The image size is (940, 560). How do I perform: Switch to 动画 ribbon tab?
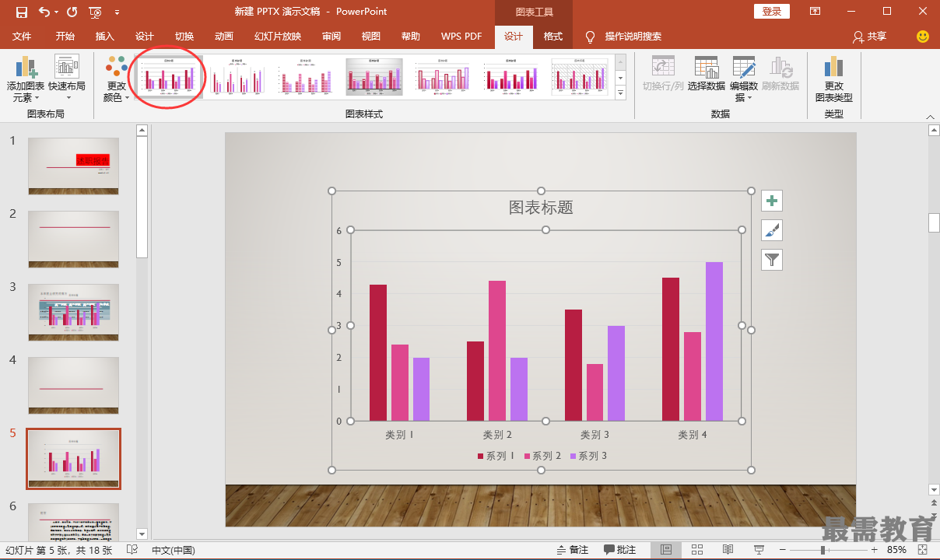[224, 37]
